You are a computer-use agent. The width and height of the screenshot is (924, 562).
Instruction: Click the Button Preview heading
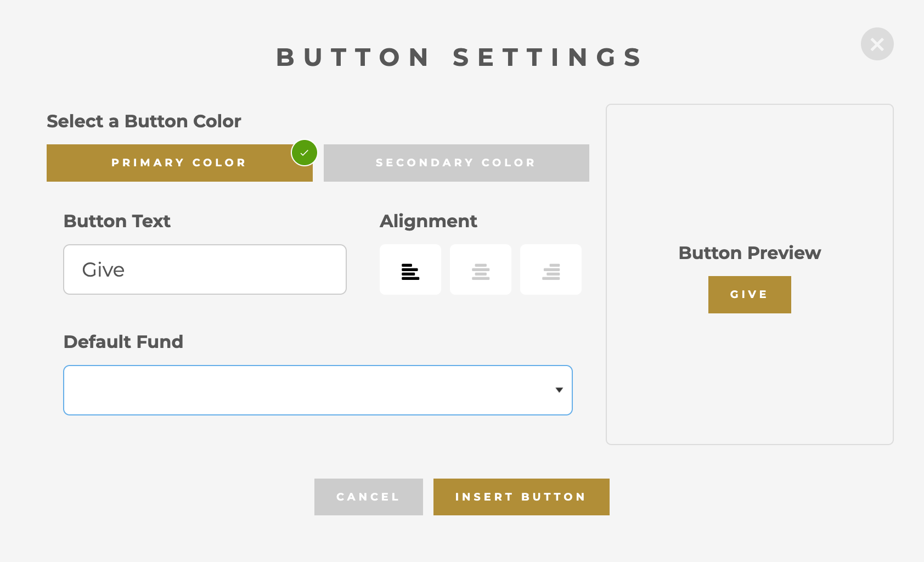750,253
